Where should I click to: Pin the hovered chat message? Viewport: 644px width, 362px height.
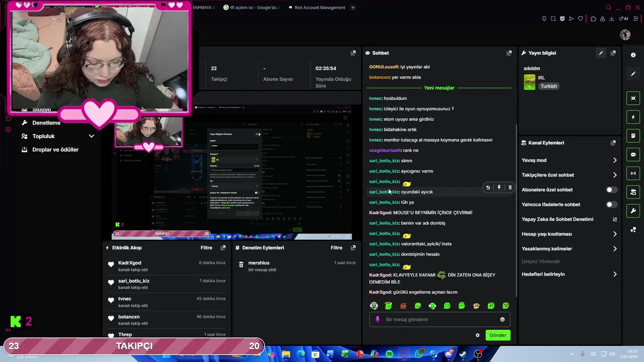(x=499, y=188)
